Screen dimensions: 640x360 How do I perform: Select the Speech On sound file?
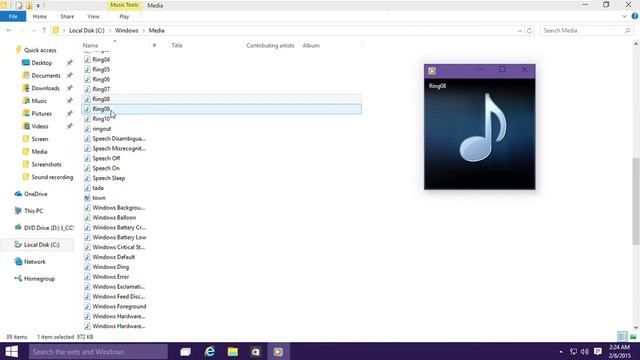(106, 168)
